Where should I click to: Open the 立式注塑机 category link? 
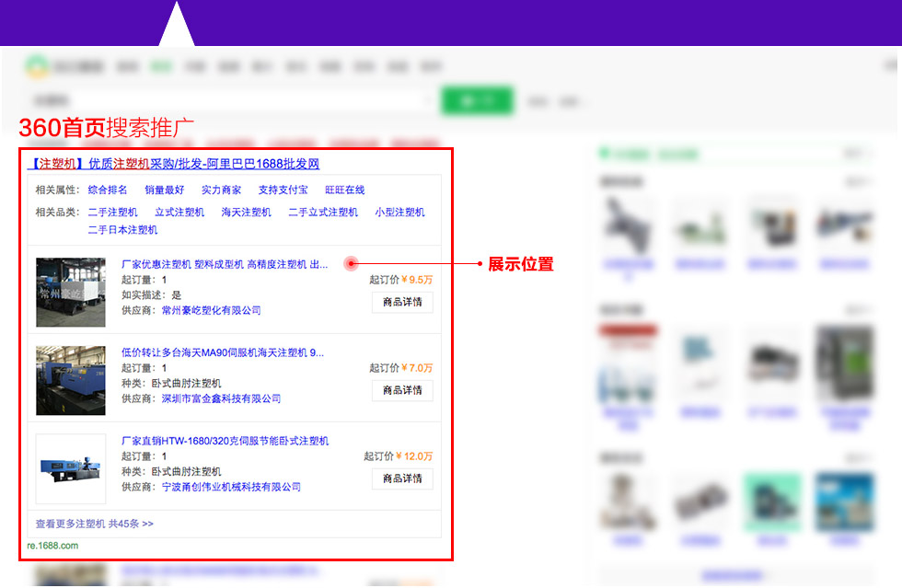179,213
